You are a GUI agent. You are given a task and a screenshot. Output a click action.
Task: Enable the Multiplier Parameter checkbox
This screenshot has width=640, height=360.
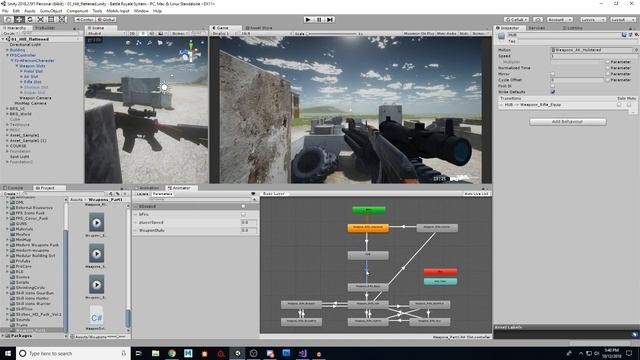point(607,62)
